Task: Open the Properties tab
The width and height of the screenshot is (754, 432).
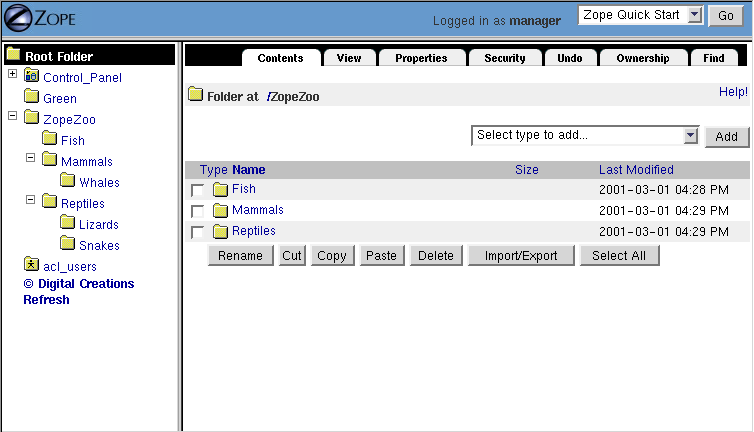Action: pos(421,58)
